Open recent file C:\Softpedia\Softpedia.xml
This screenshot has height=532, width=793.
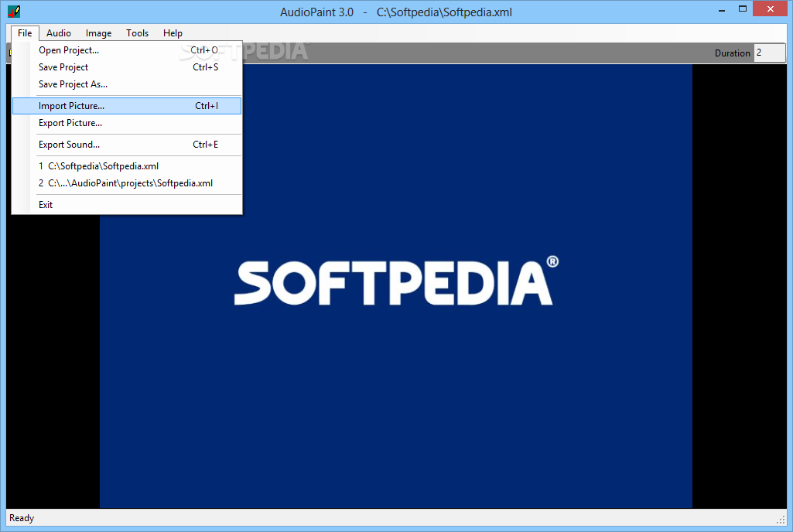127,166
